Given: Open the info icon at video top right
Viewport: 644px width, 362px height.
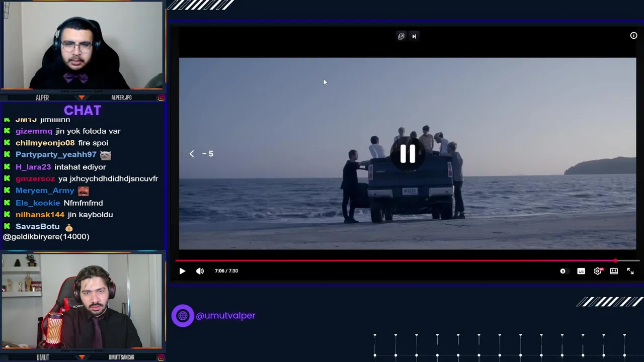Looking at the screenshot, I should (633, 36).
